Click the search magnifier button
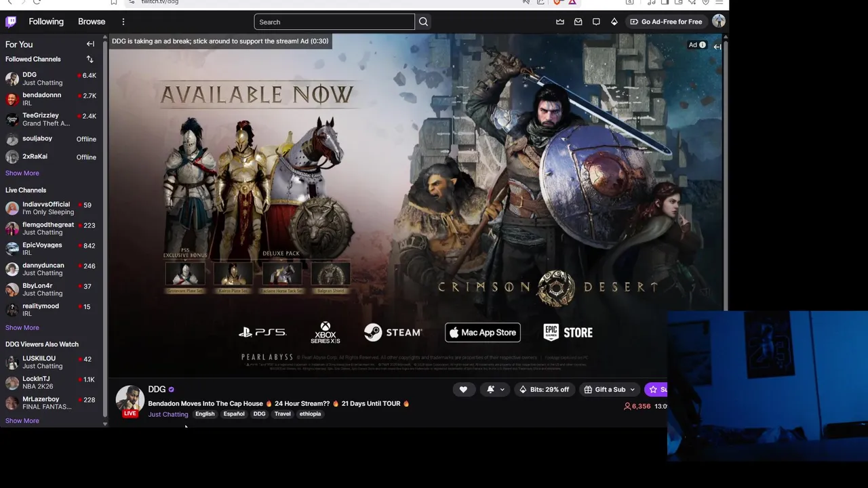 click(423, 22)
